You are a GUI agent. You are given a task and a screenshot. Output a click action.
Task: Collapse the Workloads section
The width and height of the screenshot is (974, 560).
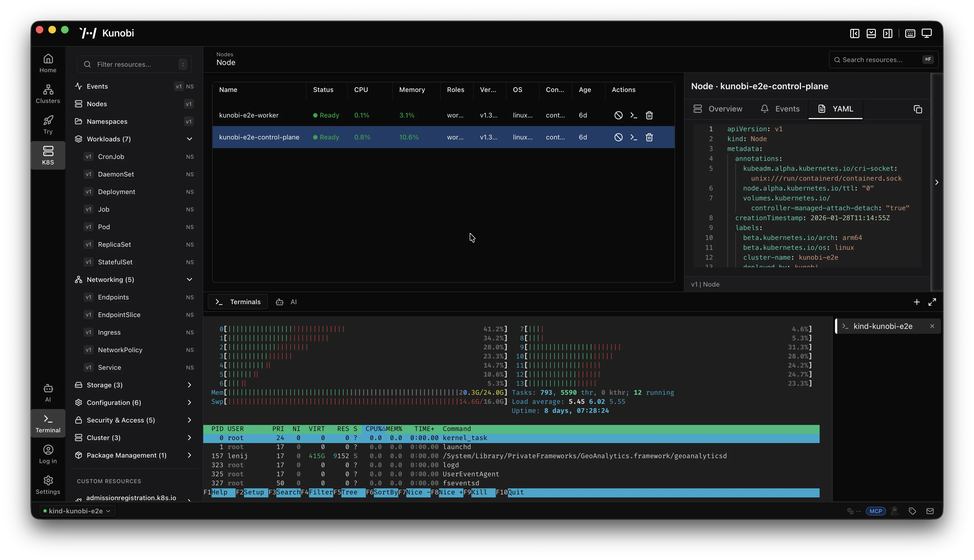[189, 139]
